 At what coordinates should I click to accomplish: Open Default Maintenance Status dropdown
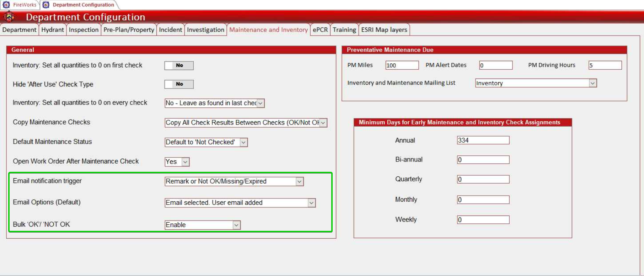point(243,142)
